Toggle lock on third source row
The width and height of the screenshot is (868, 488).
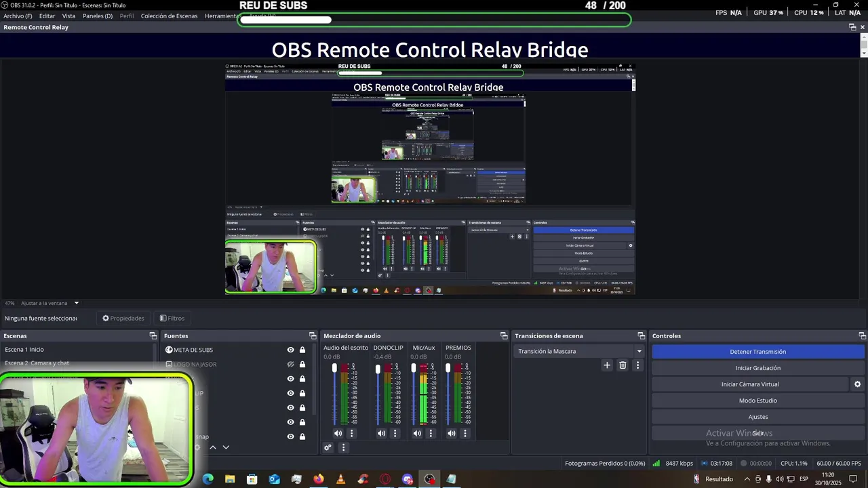click(x=302, y=379)
